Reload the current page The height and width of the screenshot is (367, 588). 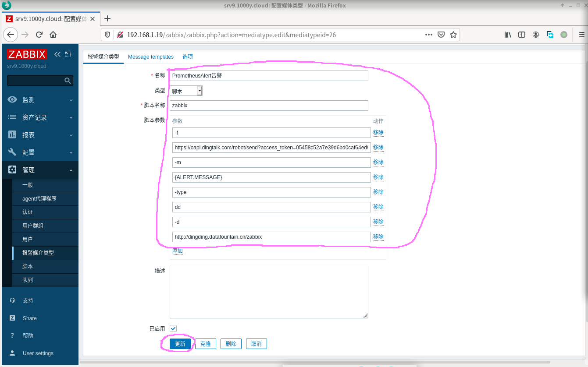pos(39,35)
